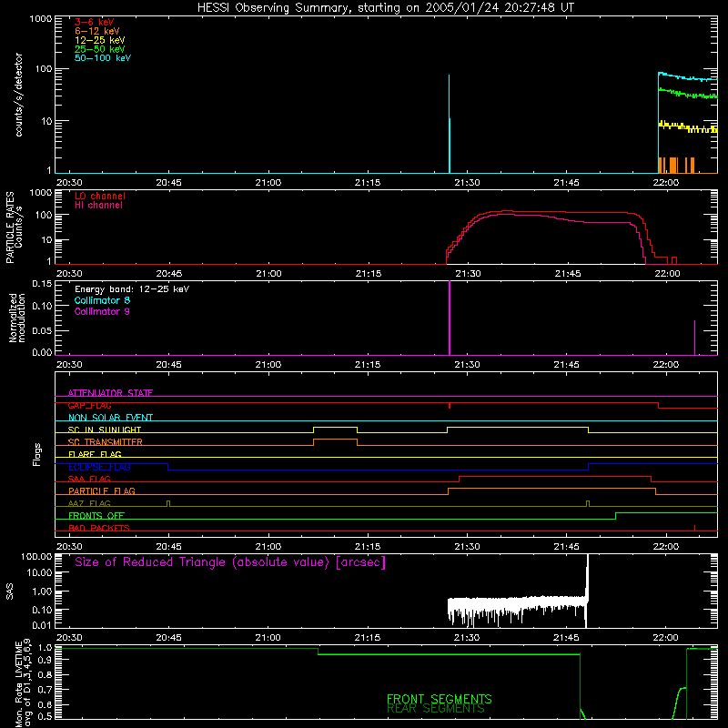Click the SC_TRANSMITTER flag label

point(105,442)
